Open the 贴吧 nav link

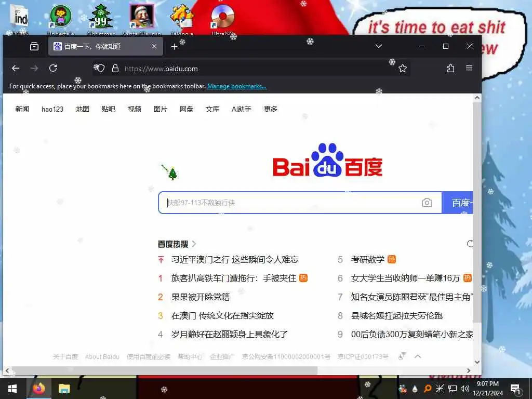[108, 109]
